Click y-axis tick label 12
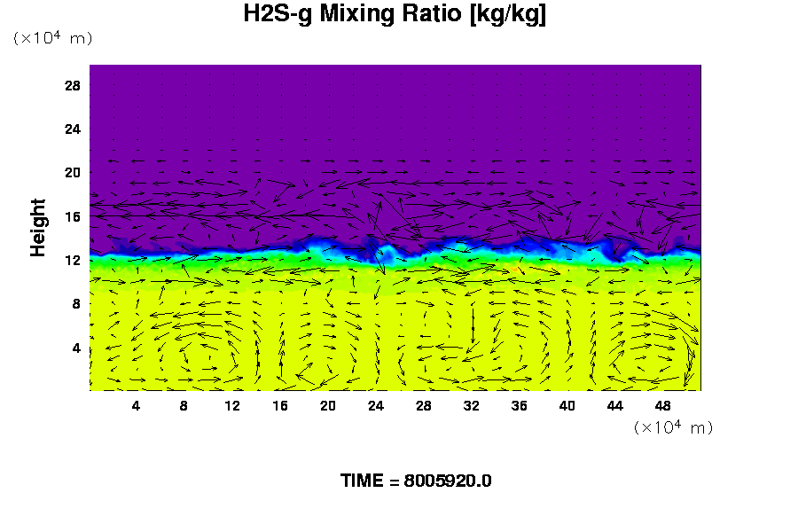The height and width of the screenshot is (532, 798). click(x=73, y=260)
